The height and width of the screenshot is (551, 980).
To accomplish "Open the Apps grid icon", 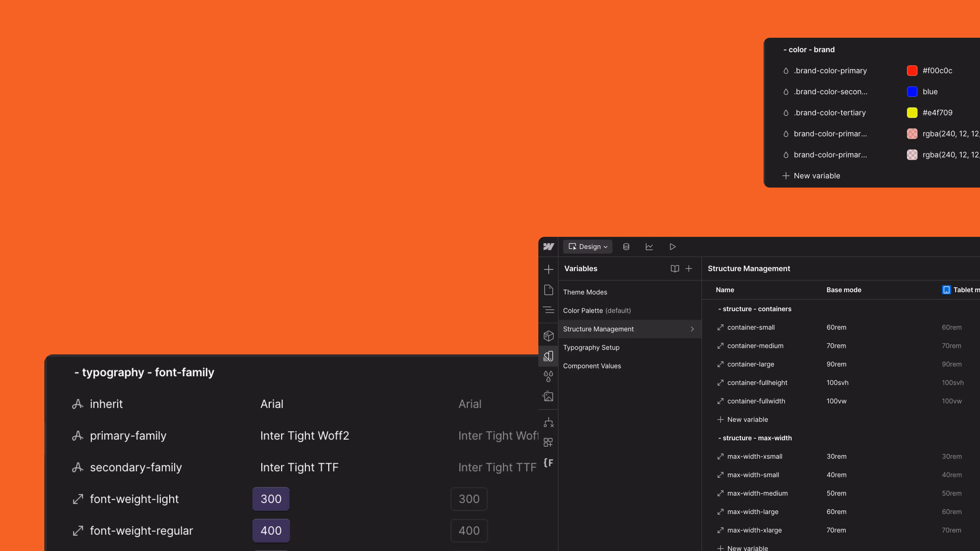I will (x=548, y=442).
